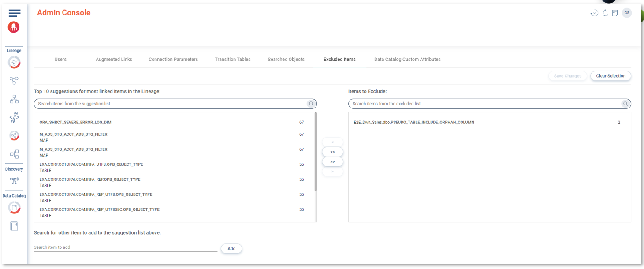Go to the Data Catalog Custom Attributes tab
Image resolution: width=644 pixels, height=269 pixels.
tap(407, 60)
